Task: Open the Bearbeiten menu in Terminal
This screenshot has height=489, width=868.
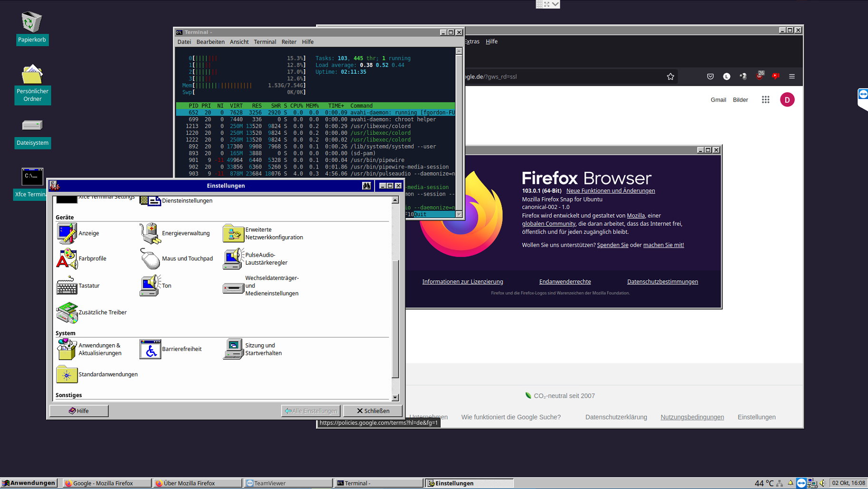Action: click(x=210, y=42)
